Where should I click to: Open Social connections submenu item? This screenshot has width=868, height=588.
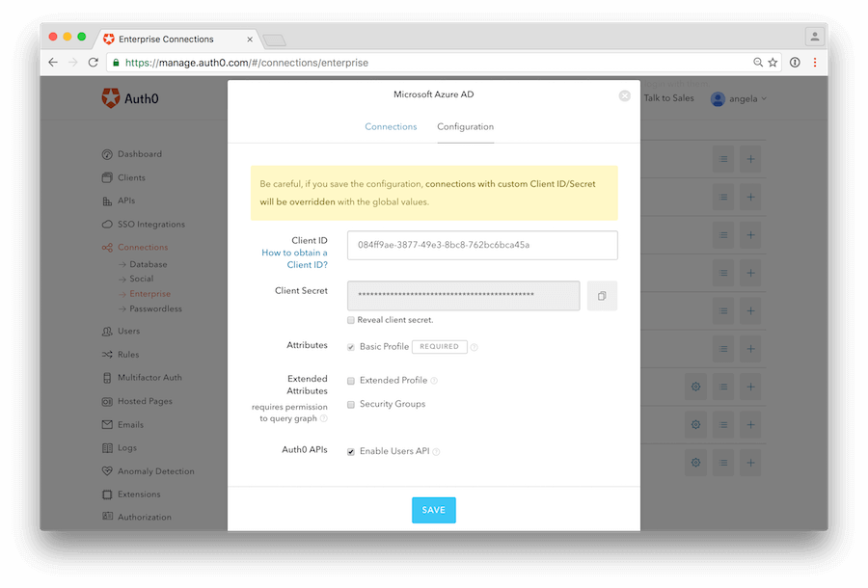point(136,279)
